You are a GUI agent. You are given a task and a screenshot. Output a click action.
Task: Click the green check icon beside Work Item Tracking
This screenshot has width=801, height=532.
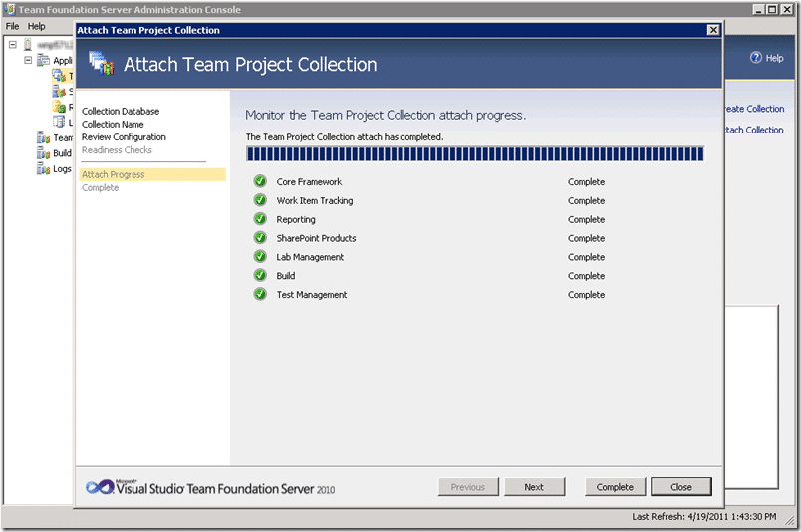pyautogui.click(x=260, y=200)
